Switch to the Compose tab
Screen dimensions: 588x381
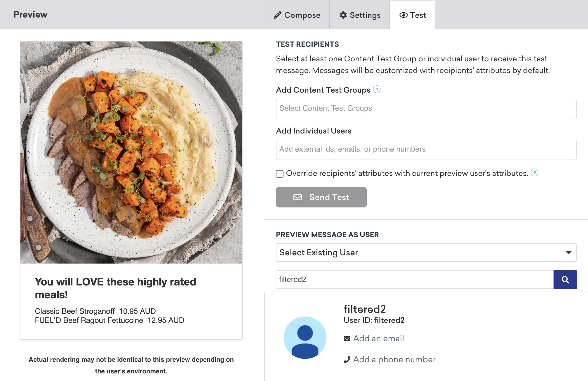point(297,15)
